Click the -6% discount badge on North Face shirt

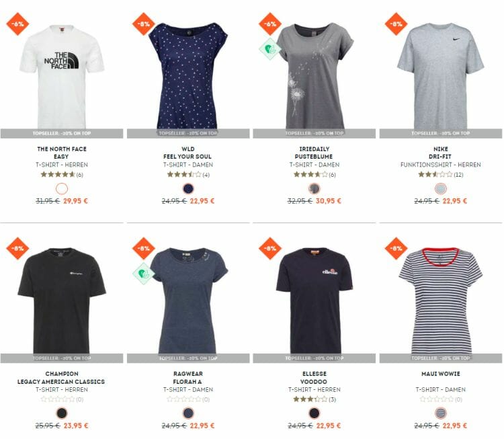17,24
